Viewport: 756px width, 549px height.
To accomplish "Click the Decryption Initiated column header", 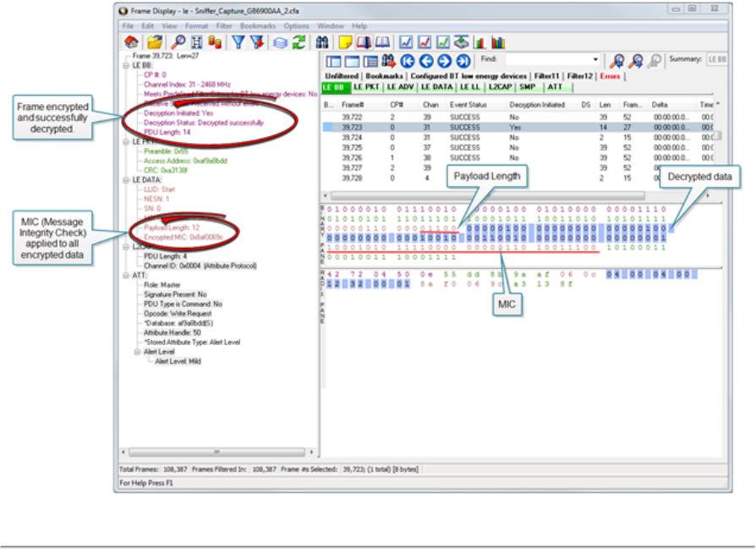I will [x=537, y=105].
